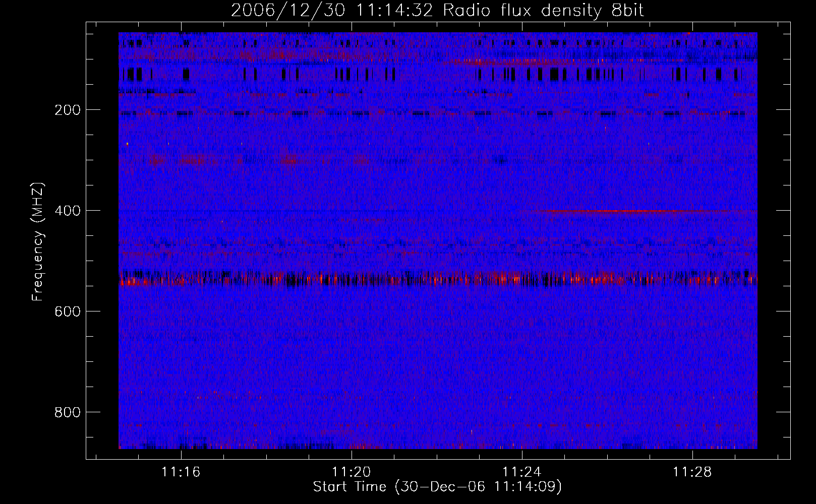This screenshot has height=504, width=816.
Task: Click the plot title "2006/12/30 11:14:32 Radio flux density 8bit"
Action: click(x=437, y=11)
